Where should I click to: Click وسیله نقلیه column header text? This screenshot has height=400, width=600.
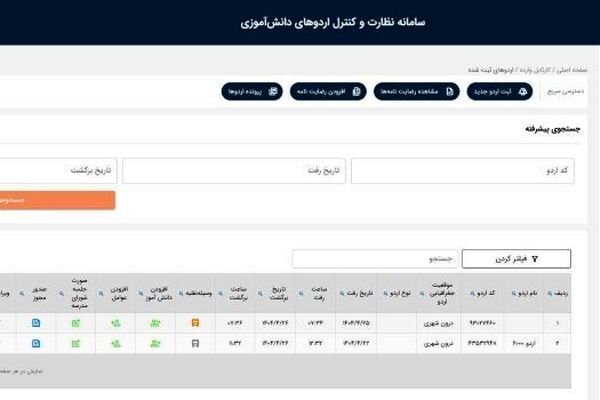tap(199, 294)
